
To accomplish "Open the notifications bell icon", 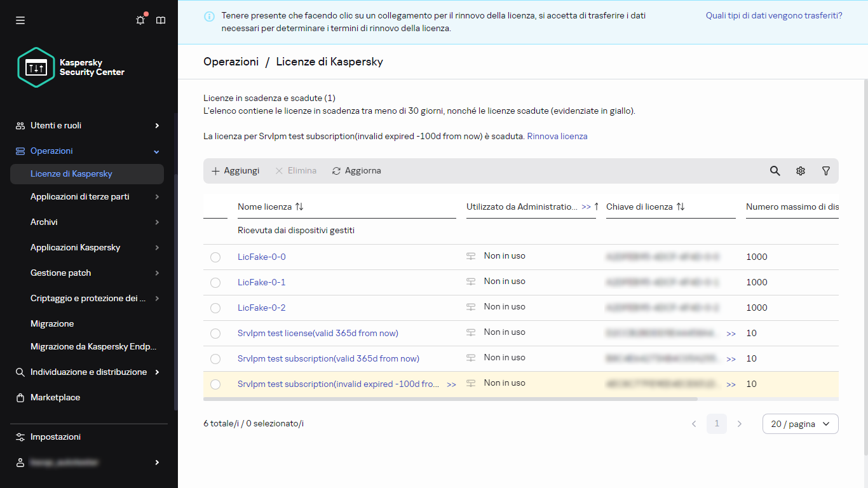I will (140, 20).
